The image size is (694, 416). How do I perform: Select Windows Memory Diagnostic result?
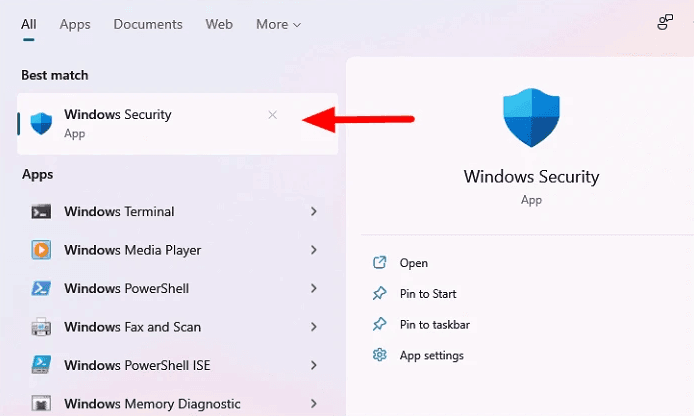[175, 404]
